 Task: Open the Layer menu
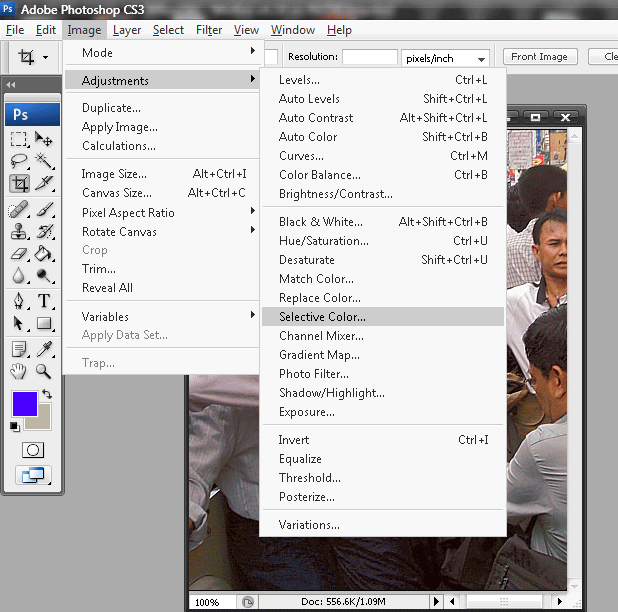click(127, 30)
